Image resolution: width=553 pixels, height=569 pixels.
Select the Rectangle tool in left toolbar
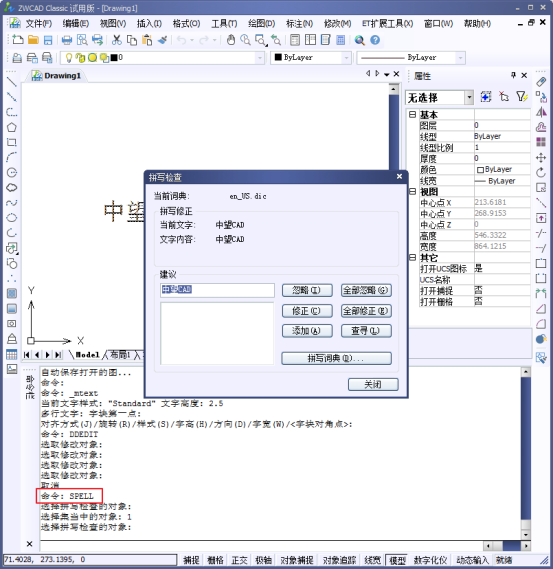pos(12,142)
